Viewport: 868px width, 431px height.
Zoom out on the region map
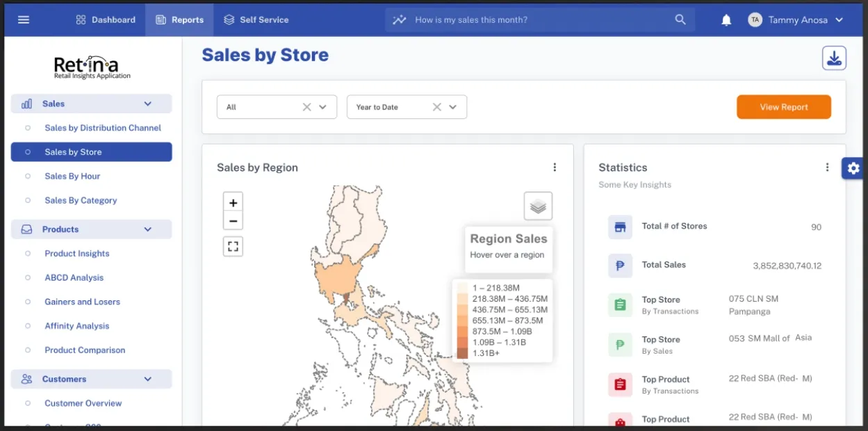click(234, 221)
